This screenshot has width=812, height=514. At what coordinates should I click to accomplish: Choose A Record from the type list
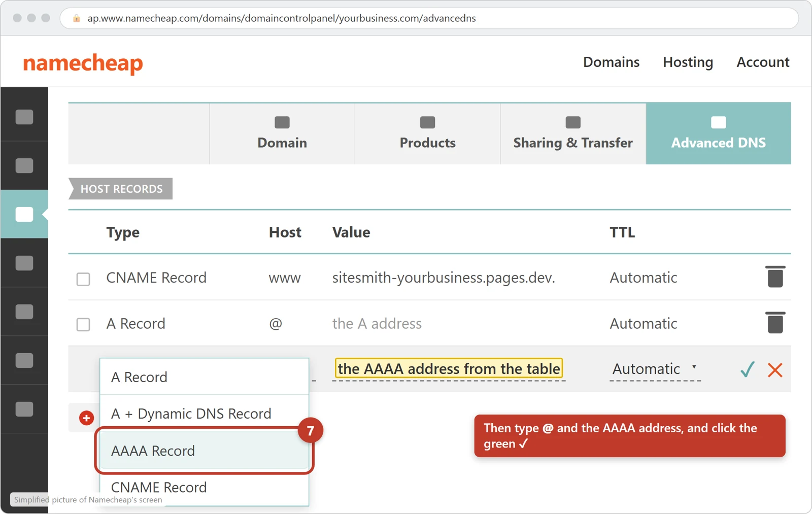[204, 377]
